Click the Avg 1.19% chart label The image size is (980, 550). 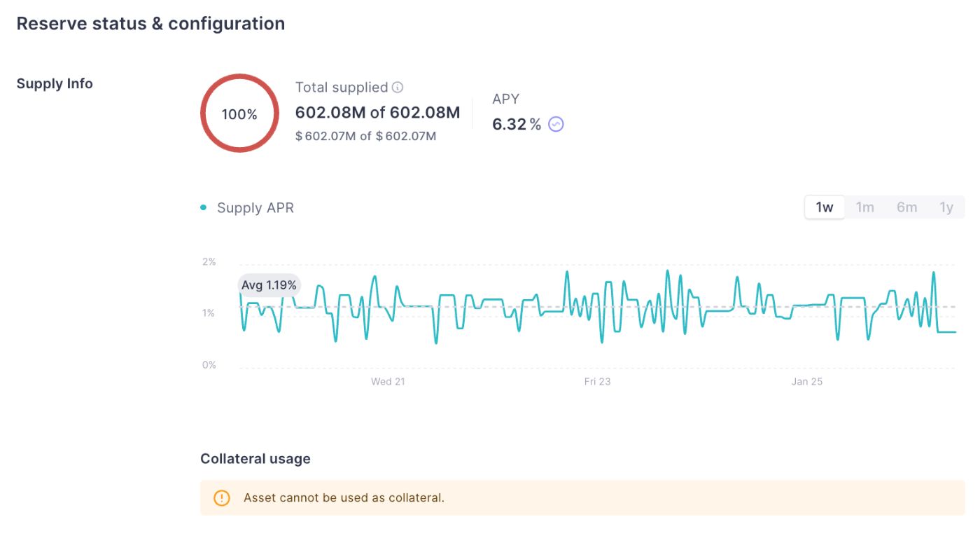point(269,285)
